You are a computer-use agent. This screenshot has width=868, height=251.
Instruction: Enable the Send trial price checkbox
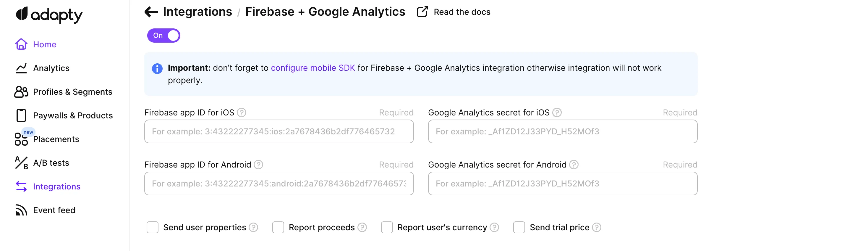click(519, 227)
